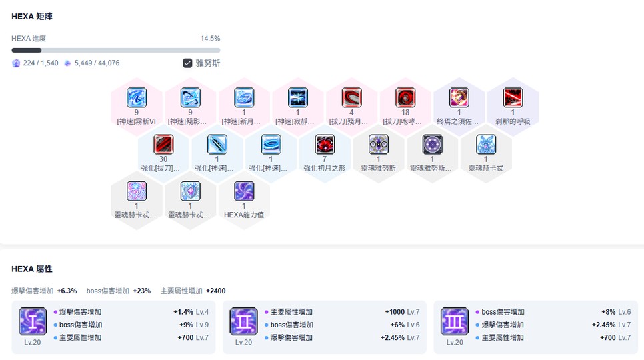Click 主要屬性增加 +700 row in core I

[131, 337]
